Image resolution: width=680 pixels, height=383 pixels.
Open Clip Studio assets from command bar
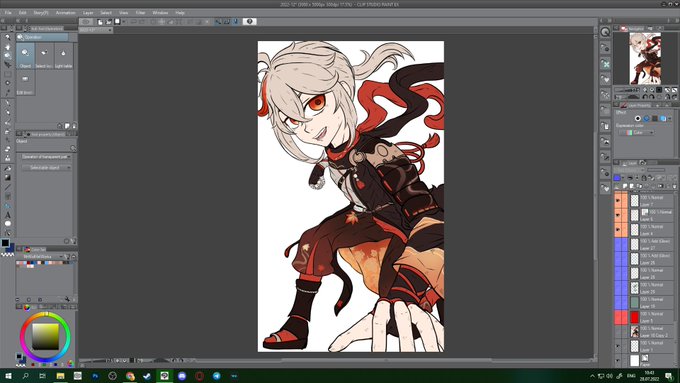click(86, 22)
